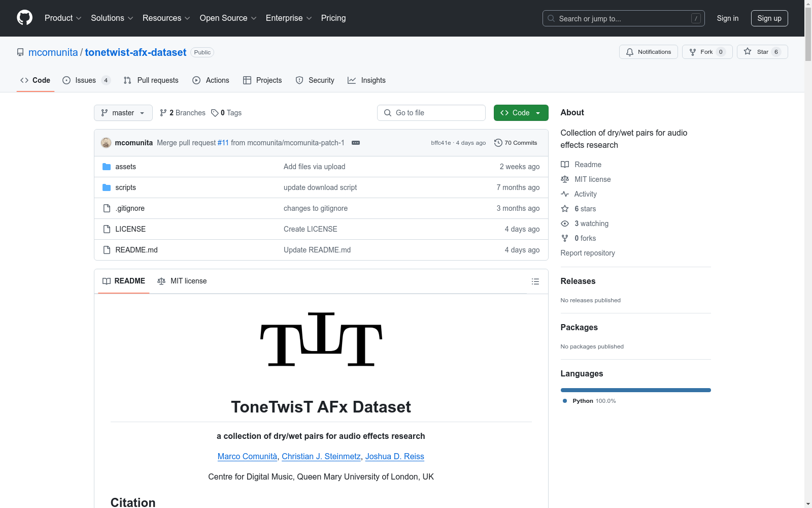Click the commit history clock icon
The height and width of the screenshot is (508, 812).
tap(498, 143)
